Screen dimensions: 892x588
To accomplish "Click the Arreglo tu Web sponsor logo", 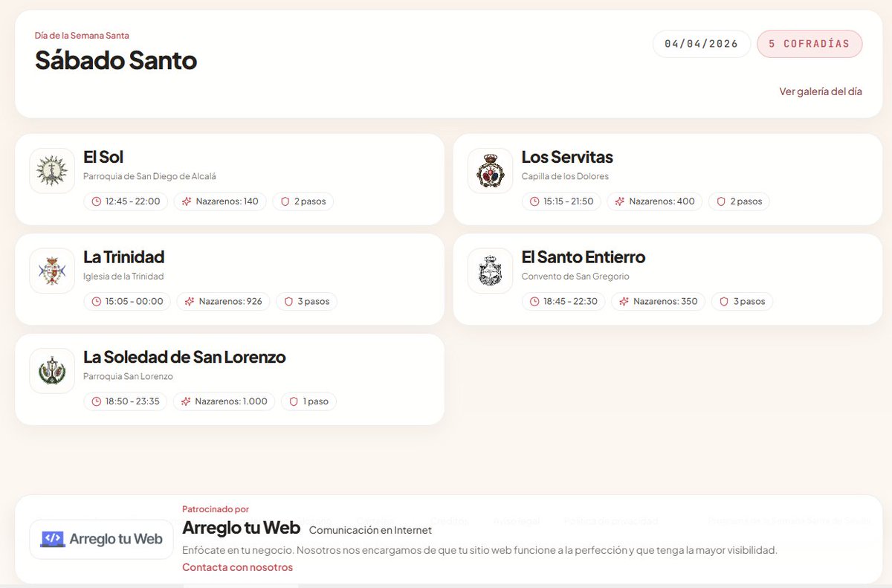I will point(102,539).
